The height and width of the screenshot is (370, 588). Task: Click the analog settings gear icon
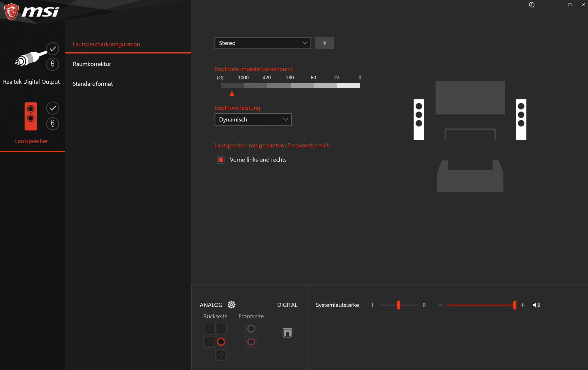[231, 305]
